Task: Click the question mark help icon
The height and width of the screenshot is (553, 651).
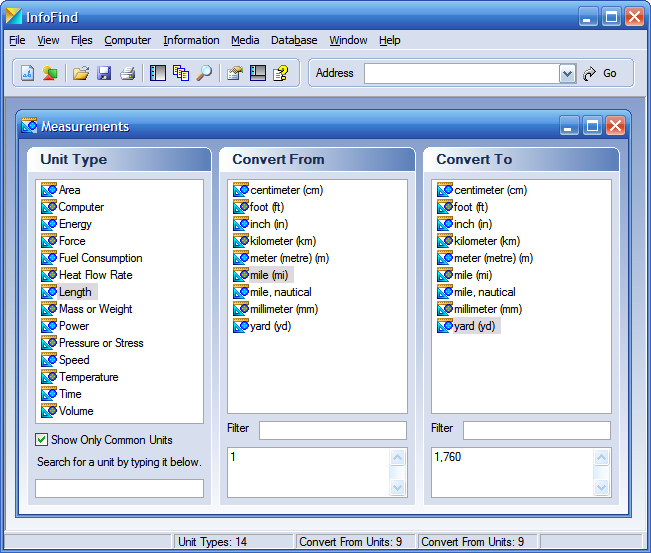Action: (281, 73)
